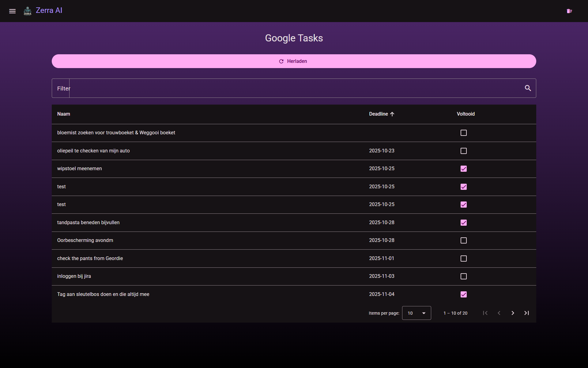Click the 2025-11-03 deadline cell
The width and height of the screenshot is (588, 368).
(382, 276)
